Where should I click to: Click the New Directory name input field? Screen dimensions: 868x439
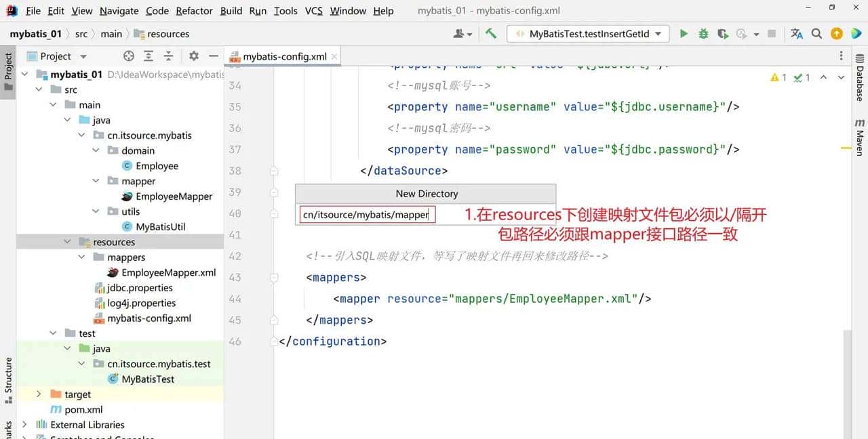tap(367, 215)
